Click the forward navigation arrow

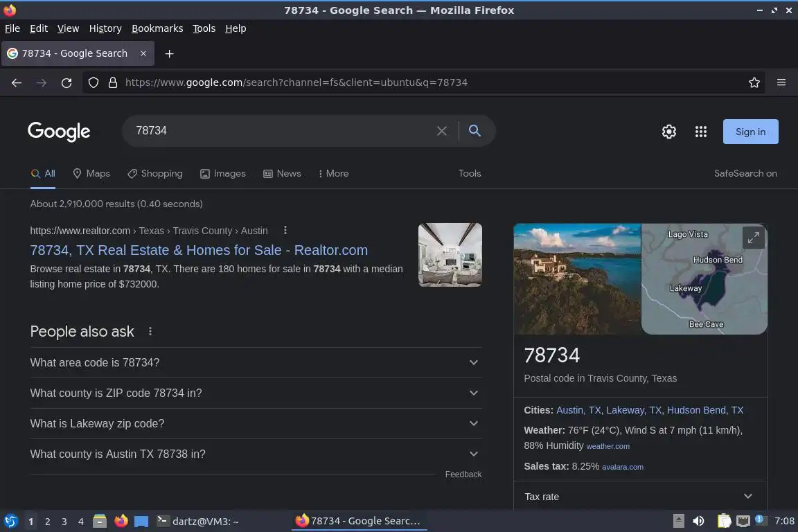pos(42,82)
